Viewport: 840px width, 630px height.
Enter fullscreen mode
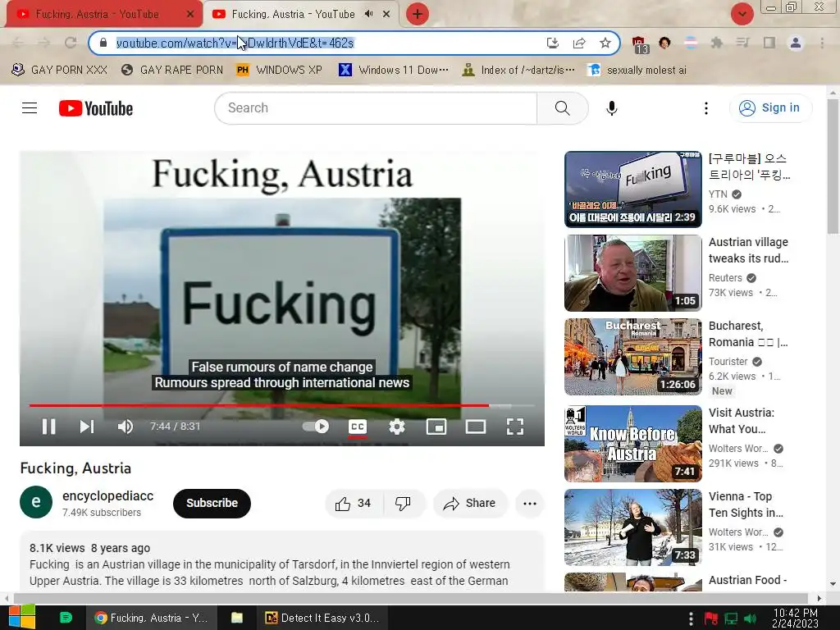pyautogui.click(x=515, y=427)
